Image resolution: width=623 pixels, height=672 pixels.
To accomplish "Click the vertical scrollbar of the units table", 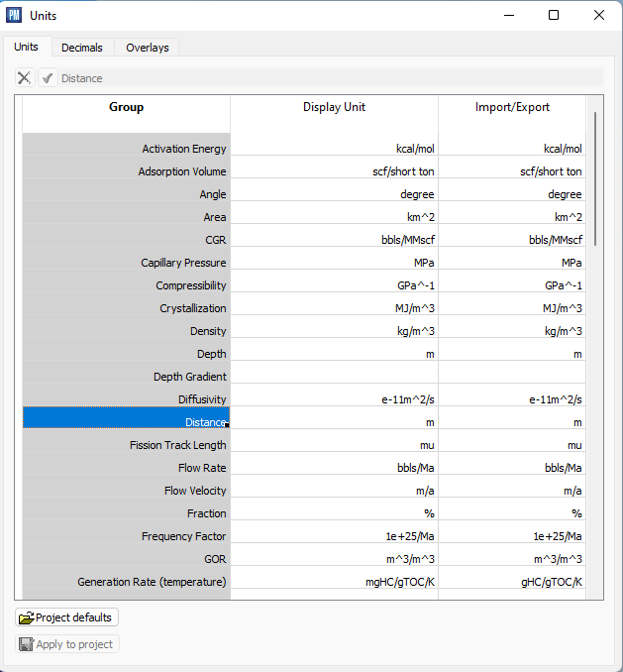I will point(595,178).
